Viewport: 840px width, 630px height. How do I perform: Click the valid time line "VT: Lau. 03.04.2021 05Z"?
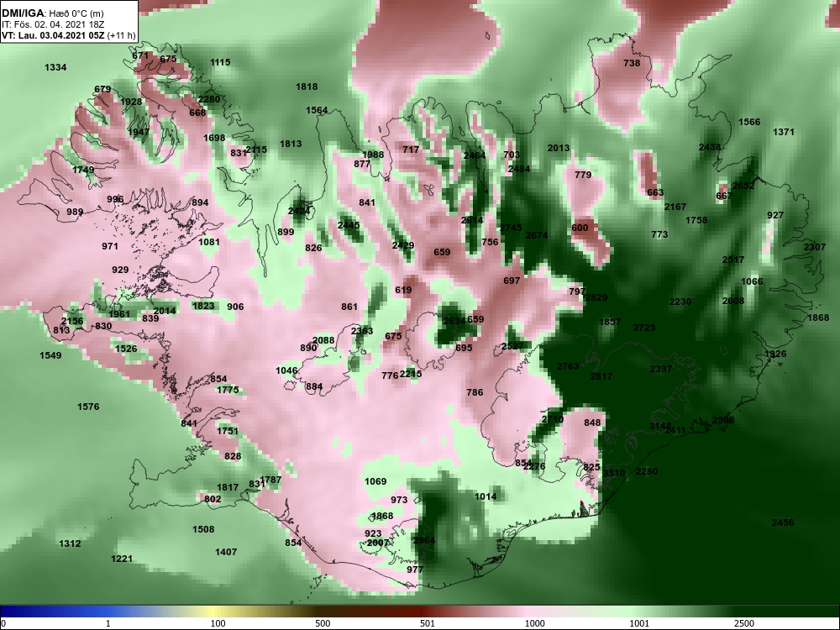tap(54, 35)
